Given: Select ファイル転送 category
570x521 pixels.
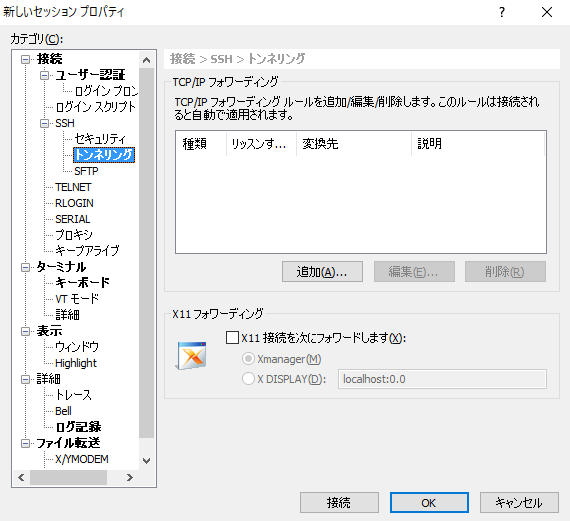Looking at the screenshot, I should point(68,443).
